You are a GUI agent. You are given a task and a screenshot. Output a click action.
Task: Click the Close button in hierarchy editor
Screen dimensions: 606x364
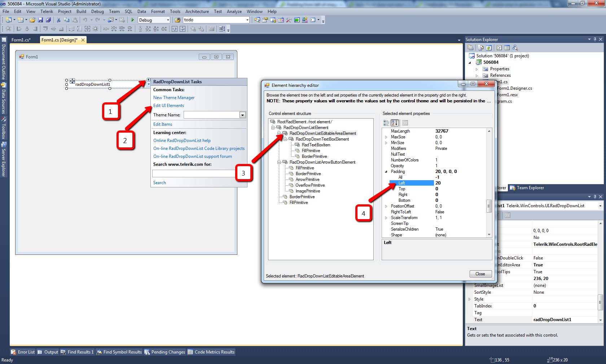tap(480, 274)
